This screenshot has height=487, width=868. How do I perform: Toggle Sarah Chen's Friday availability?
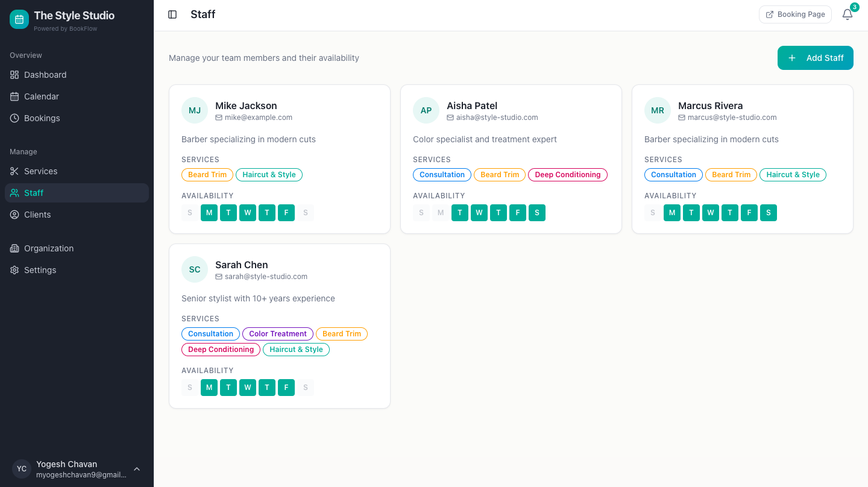pyautogui.click(x=286, y=388)
